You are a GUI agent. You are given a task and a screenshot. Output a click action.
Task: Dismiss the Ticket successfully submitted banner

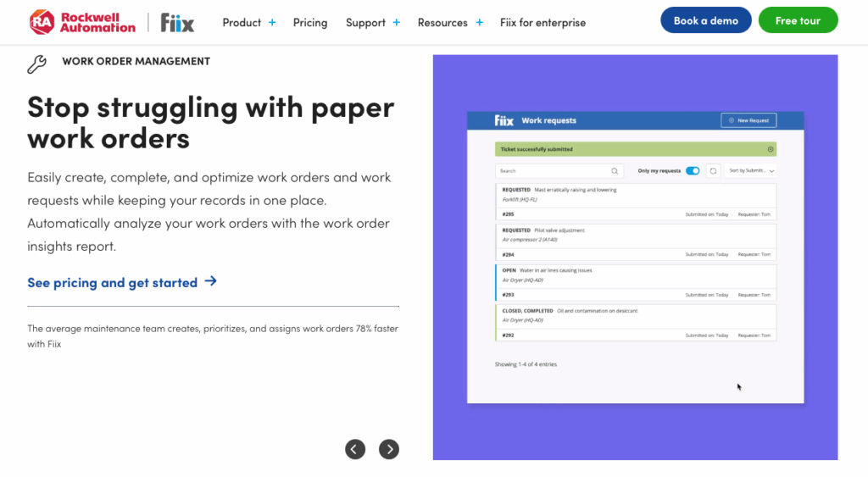[x=770, y=149]
